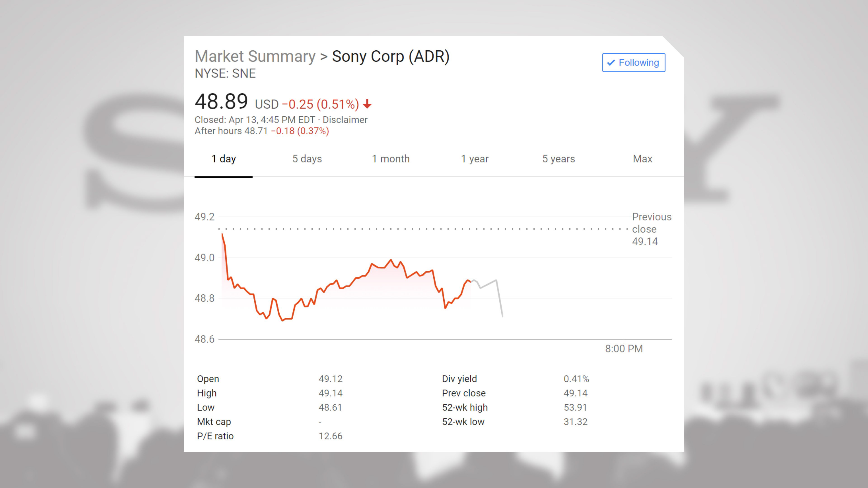Image resolution: width=868 pixels, height=488 pixels.
Task: Toggle the Following button off
Action: pos(633,63)
